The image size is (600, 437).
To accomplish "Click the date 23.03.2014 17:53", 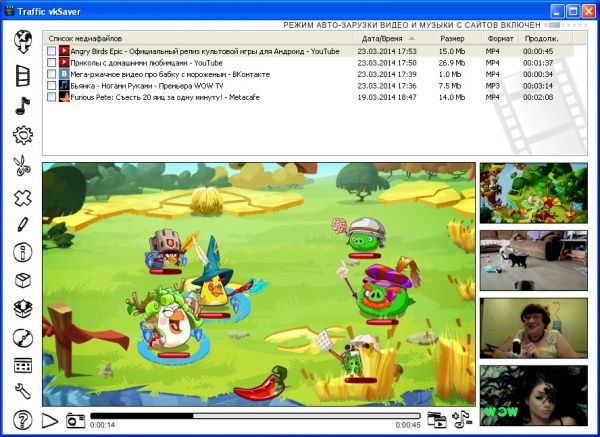I will (387, 51).
